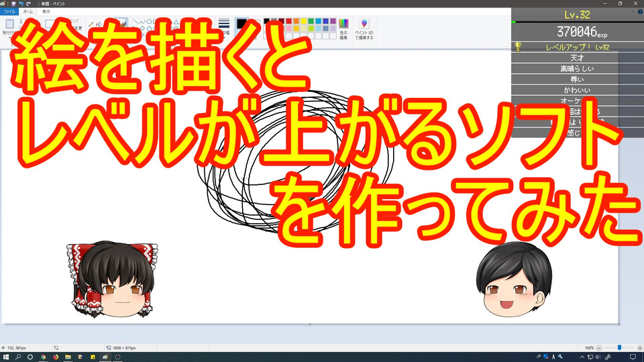Click the zoom out minus button

pyautogui.click(x=599, y=348)
